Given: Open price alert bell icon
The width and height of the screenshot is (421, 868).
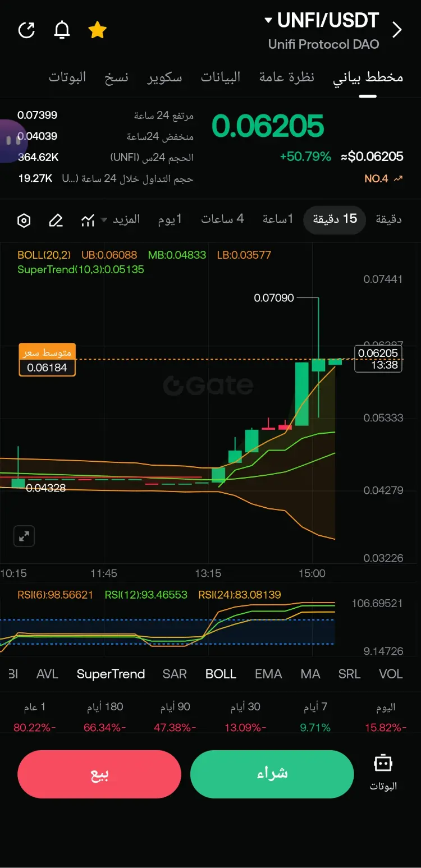Looking at the screenshot, I should pos(62,30).
